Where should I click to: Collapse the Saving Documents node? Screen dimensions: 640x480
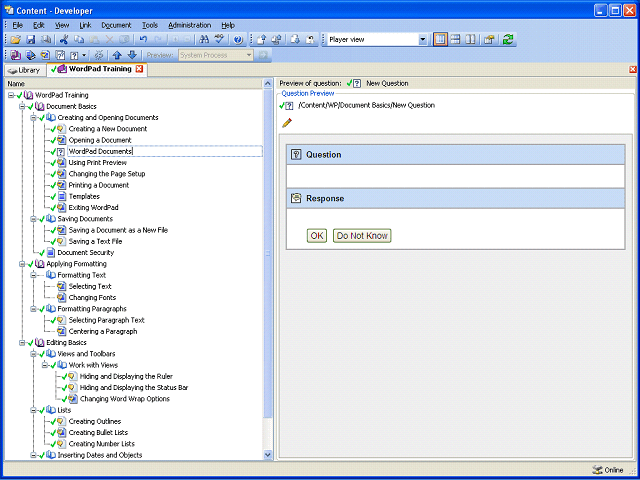click(x=33, y=219)
